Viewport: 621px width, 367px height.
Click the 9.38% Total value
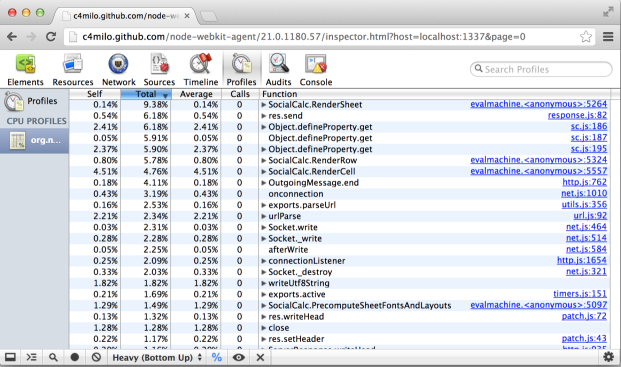tap(156, 105)
